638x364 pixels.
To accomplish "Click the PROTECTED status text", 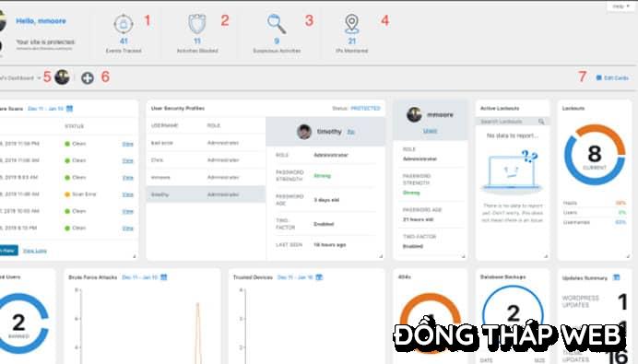I will pyautogui.click(x=365, y=109).
